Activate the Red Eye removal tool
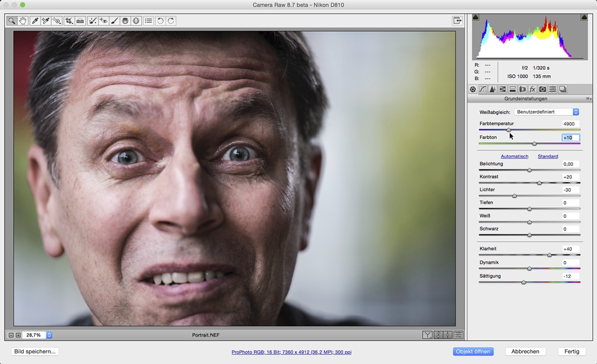The width and height of the screenshot is (597, 364). coord(103,21)
